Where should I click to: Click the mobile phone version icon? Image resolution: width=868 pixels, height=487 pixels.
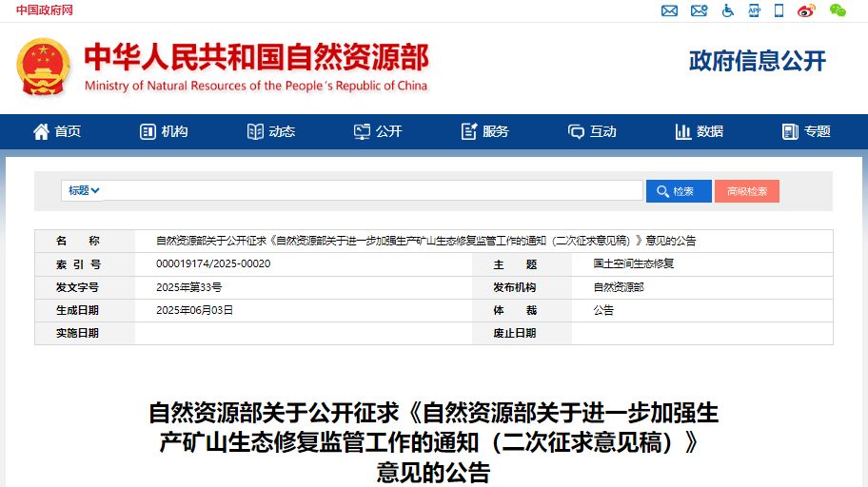click(779, 10)
